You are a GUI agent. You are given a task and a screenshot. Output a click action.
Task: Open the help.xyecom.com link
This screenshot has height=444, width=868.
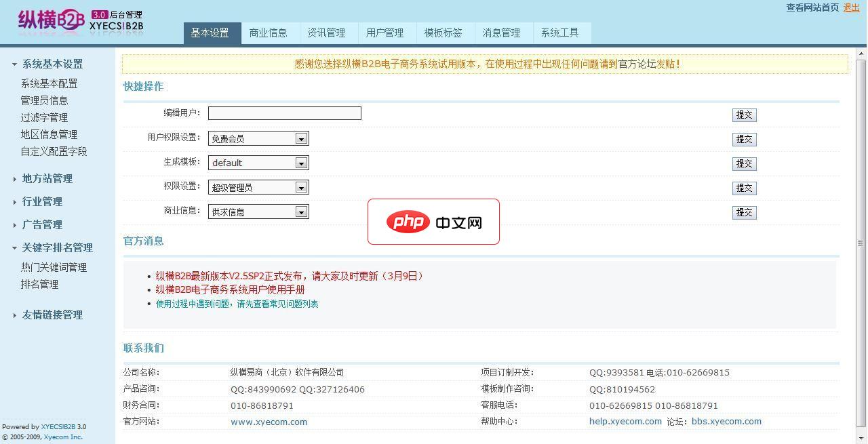tap(625, 422)
